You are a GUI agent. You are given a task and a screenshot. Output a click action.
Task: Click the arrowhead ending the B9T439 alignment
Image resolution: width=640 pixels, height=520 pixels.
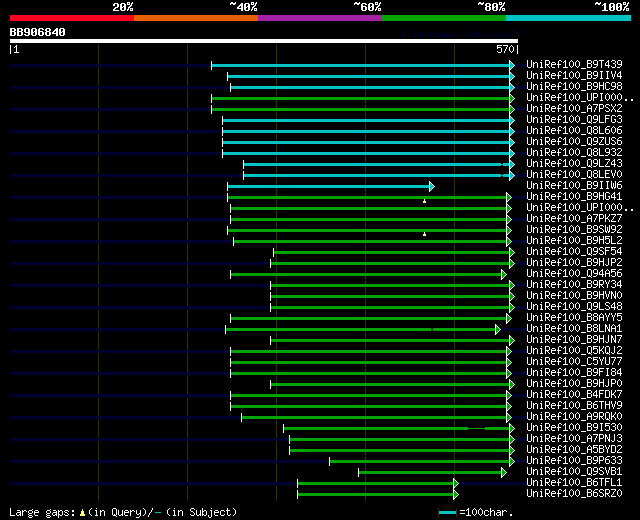click(x=512, y=65)
